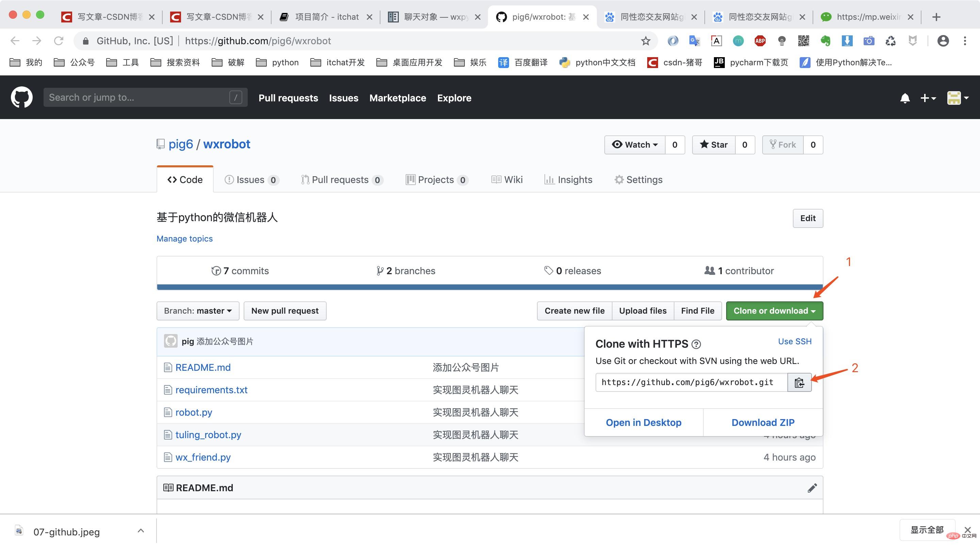Click the Adblock Plus extension icon
The image size is (980, 547).
coord(759,41)
